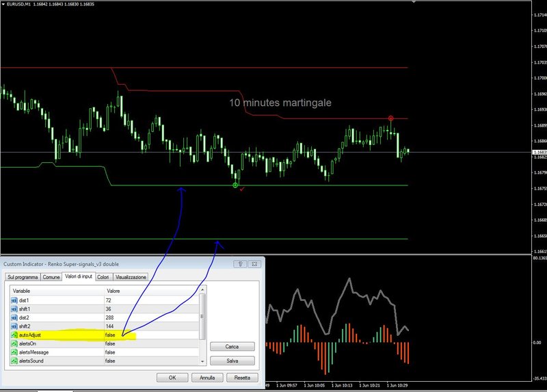The height and width of the screenshot is (392, 547).
Task: Open the Comune tab
Action: point(51,277)
